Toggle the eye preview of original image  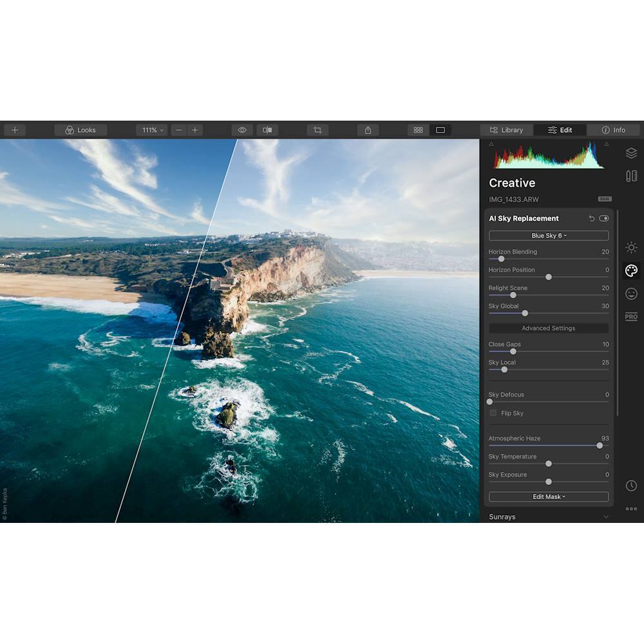pos(242,130)
